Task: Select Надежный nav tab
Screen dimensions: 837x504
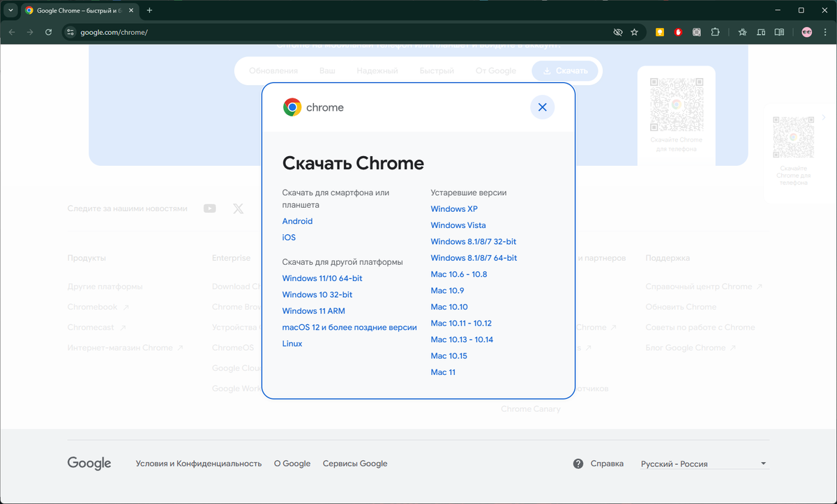Action: click(x=377, y=70)
